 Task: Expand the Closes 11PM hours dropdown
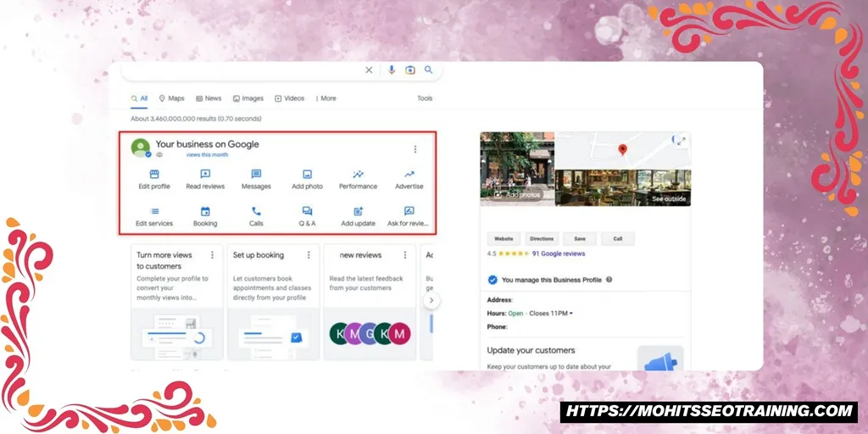551,314
